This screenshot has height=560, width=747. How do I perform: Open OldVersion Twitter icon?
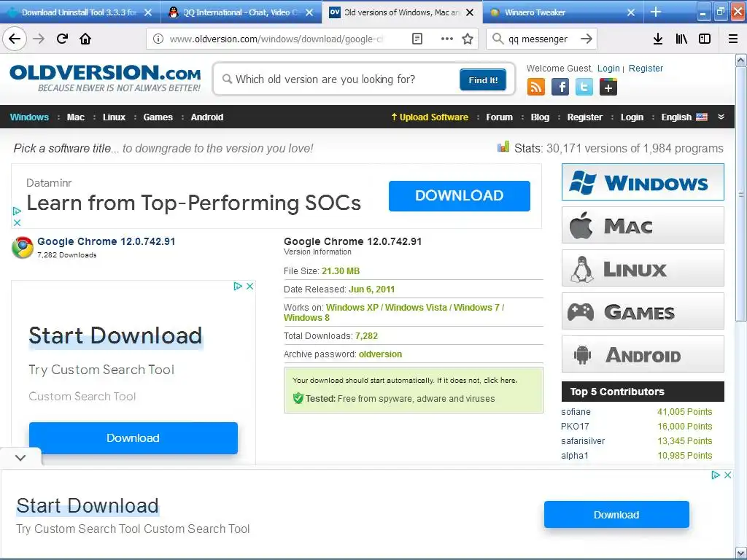click(x=584, y=87)
